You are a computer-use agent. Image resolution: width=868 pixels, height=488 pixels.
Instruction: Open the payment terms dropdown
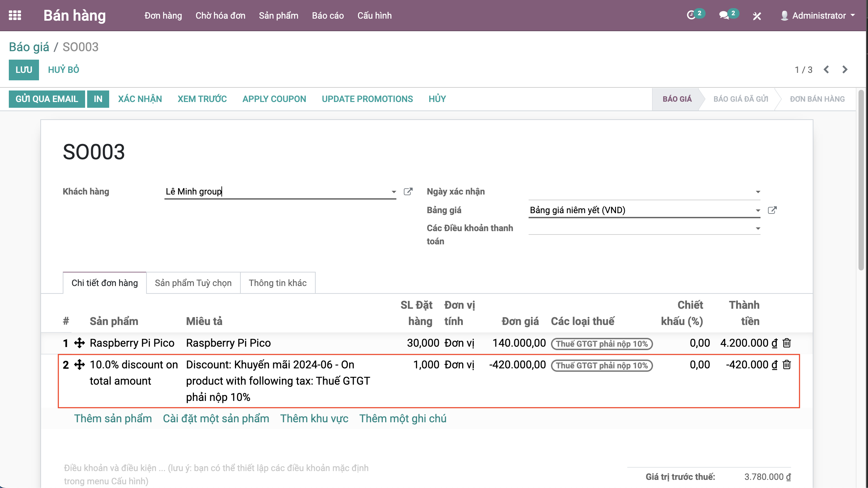[x=757, y=229]
